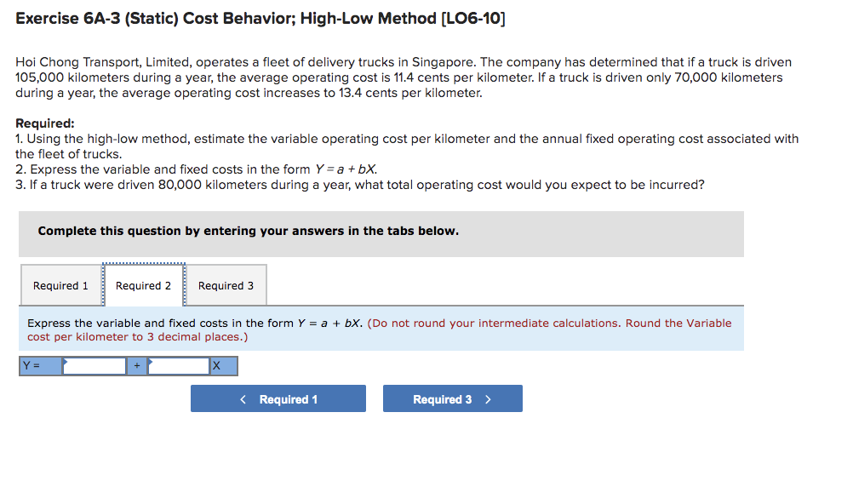Image resolution: width=853 pixels, height=504 pixels.
Task: Click the requirement 2 sentence 'Express the variable and fixed costs'
Action: click(x=197, y=169)
